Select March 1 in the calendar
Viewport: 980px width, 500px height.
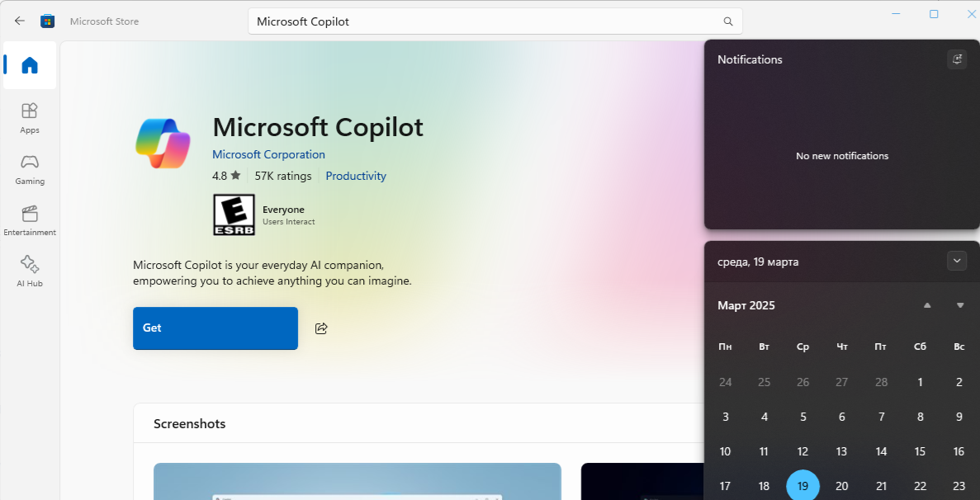920,382
